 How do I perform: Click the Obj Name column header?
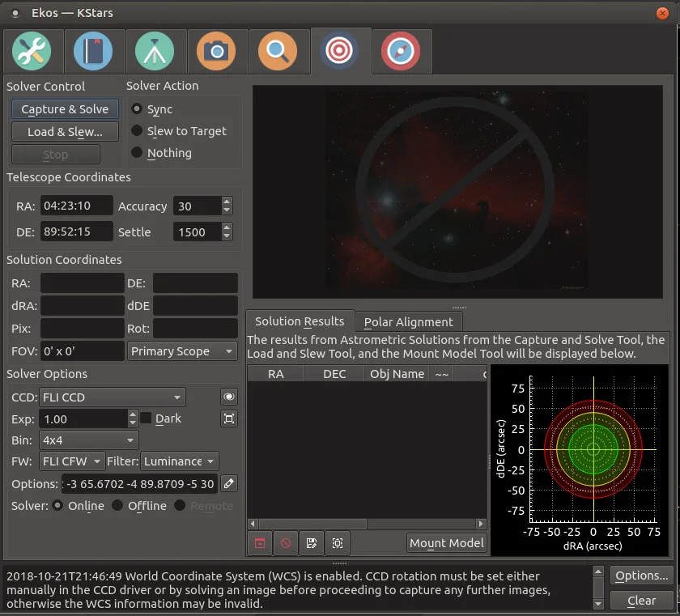397,374
